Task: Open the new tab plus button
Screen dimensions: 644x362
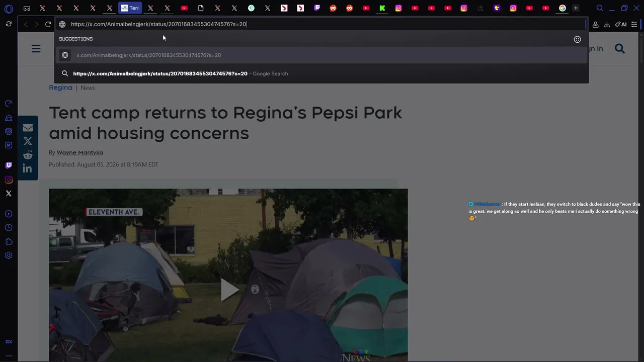Action: coord(576,8)
